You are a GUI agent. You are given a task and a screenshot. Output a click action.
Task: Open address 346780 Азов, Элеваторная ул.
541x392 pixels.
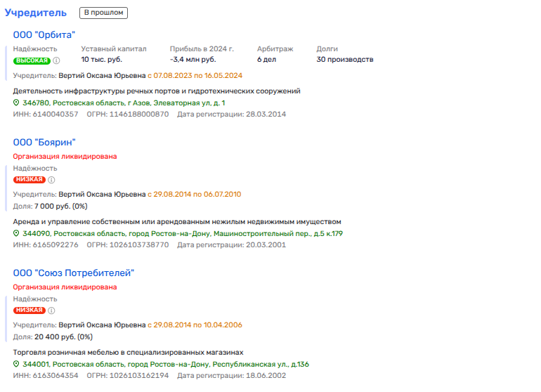click(128, 103)
